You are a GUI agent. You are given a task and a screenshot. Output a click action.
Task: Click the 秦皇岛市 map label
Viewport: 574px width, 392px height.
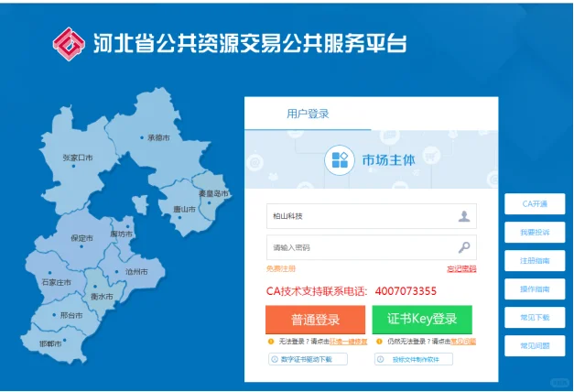(x=213, y=193)
